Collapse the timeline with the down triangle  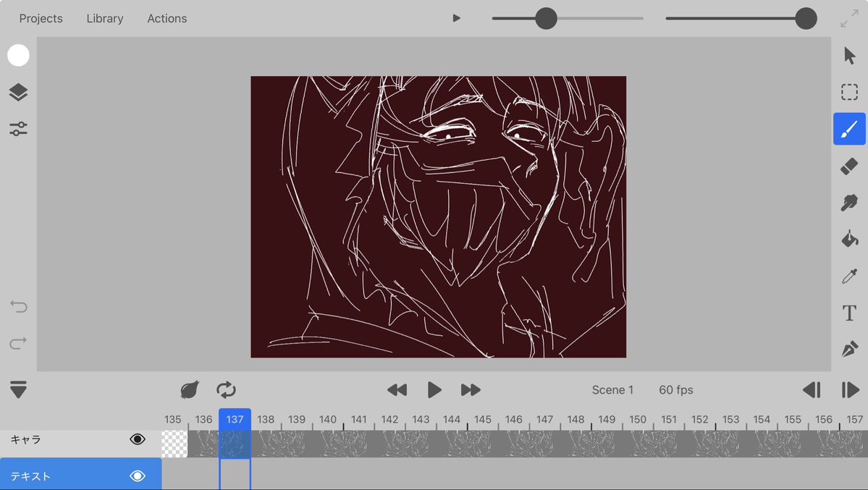[x=18, y=389]
